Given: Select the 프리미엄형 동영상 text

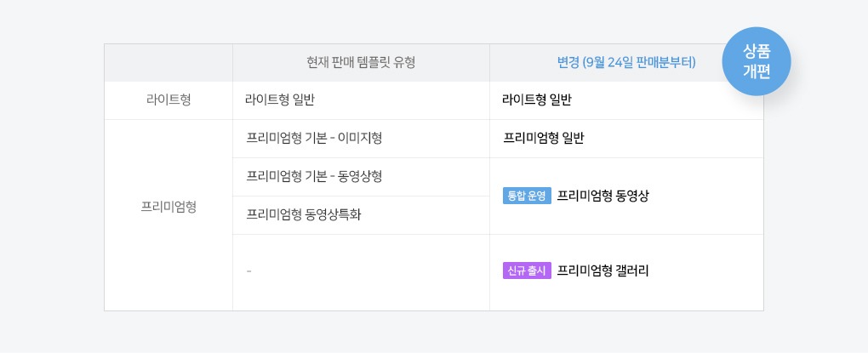Looking at the screenshot, I should (x=602, y=196).
